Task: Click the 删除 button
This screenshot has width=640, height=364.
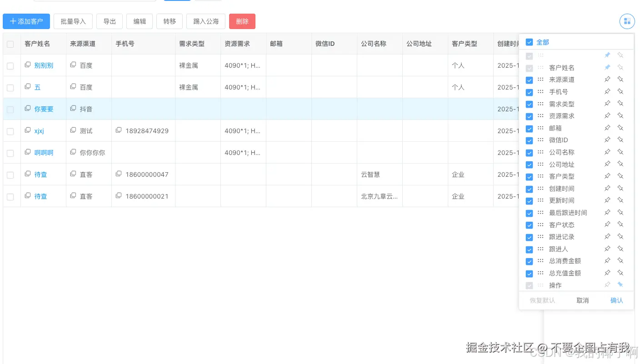Action: point(242,21)
